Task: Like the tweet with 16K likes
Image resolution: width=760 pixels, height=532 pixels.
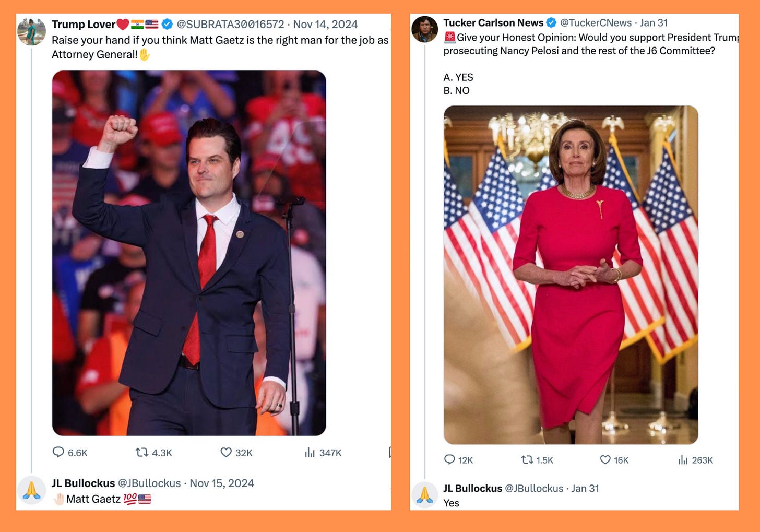Action: coord(614,460)
